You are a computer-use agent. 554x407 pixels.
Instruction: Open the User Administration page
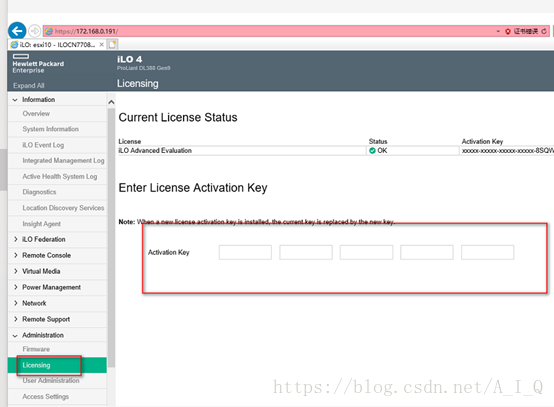[51, 381]
